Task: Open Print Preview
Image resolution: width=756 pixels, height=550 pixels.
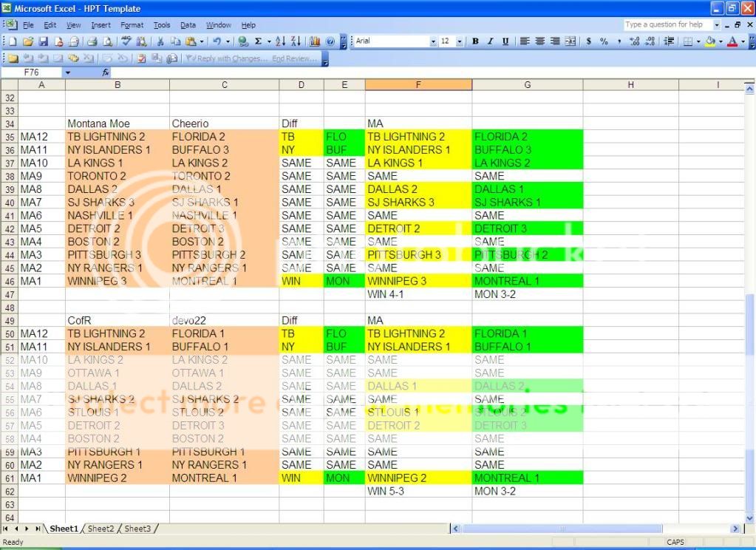Action: [107, 41]
